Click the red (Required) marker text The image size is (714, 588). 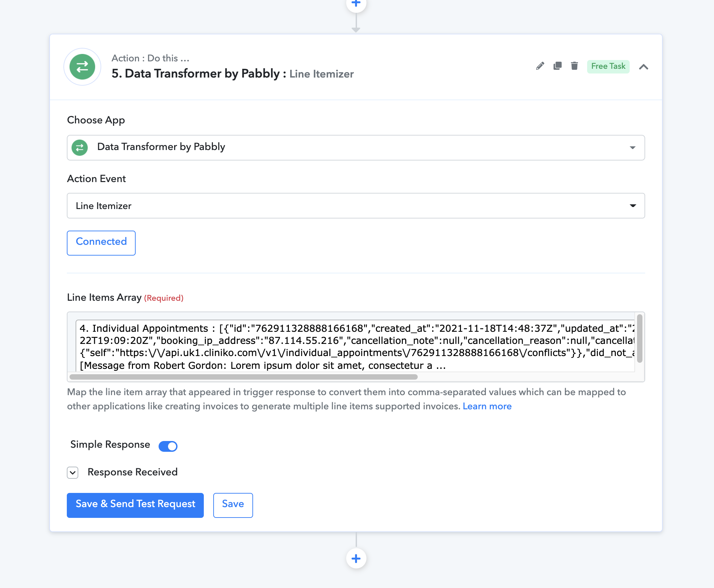click(x=164, y=298)
